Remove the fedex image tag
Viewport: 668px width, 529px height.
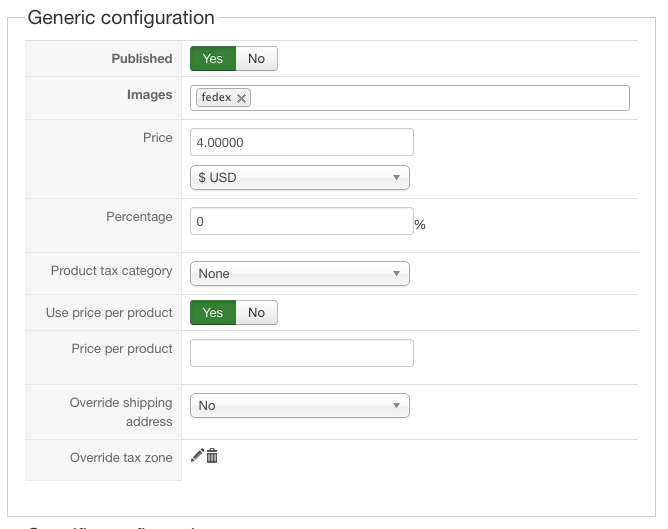coord(242,98)
